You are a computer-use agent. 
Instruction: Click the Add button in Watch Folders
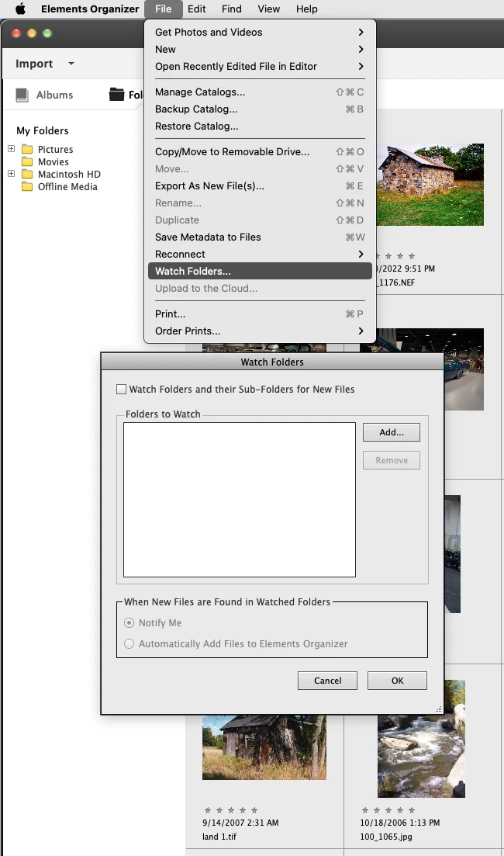click(391, 432)
